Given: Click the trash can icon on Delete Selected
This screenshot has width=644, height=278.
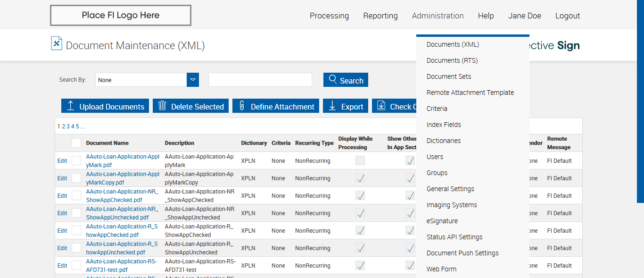Looking at the screenshot, I should (x=162, y=106).
